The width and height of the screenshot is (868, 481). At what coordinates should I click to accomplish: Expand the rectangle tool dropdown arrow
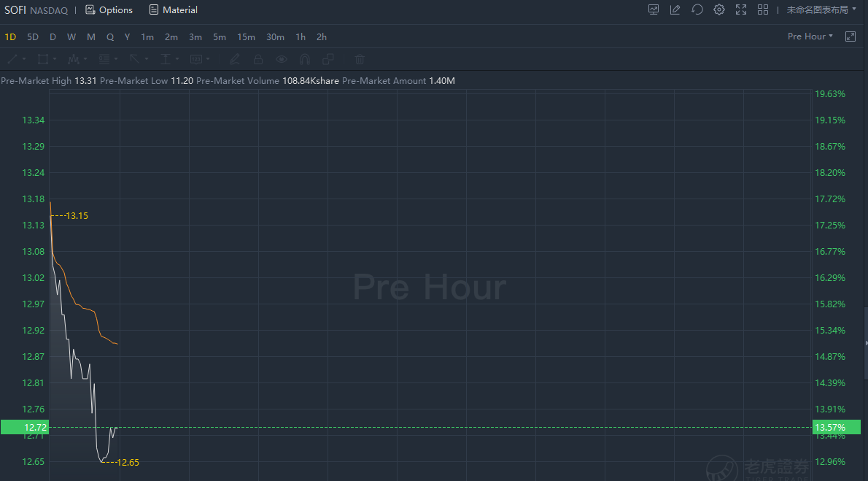point(54,59)
